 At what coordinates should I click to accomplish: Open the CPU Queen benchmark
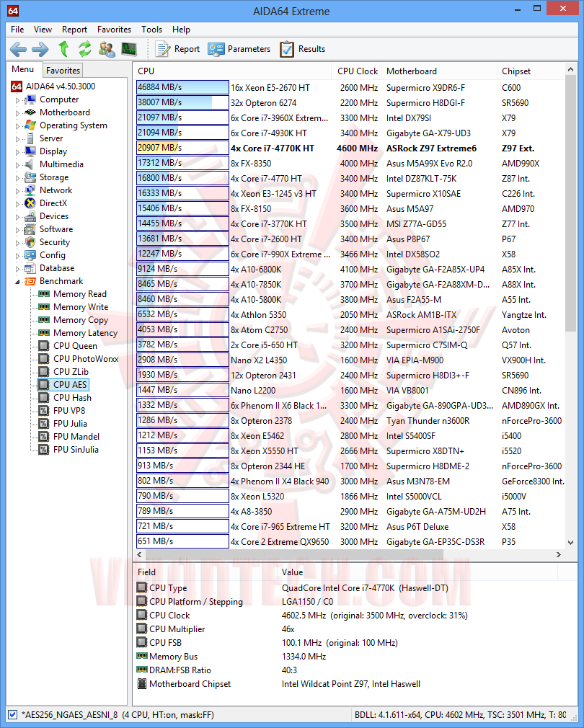(x=75, y=347)
